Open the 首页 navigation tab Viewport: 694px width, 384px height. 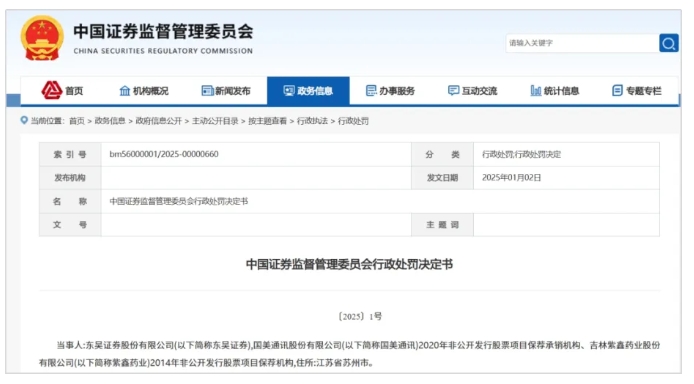pyautogui.click(x=62, y=91)
